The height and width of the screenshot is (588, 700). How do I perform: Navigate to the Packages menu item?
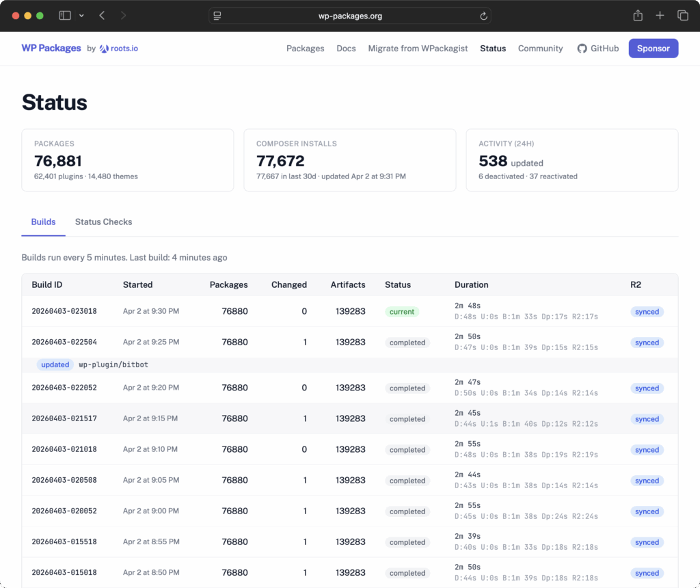click(x=305, y=49)
